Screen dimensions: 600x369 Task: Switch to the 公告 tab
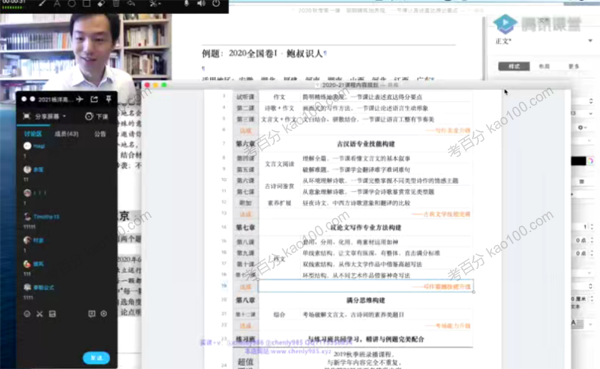pyautogui.click(x=100, y=134)
